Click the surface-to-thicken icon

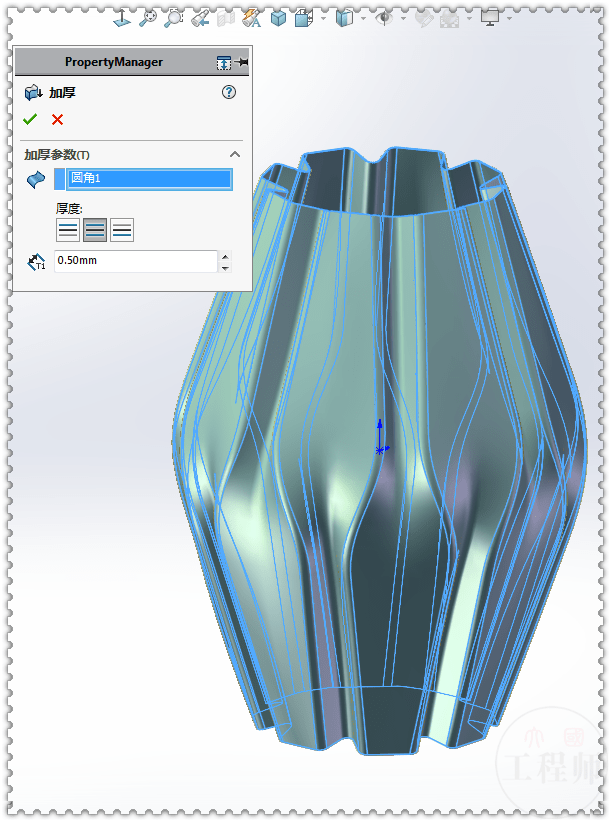(x=36, y=179)
